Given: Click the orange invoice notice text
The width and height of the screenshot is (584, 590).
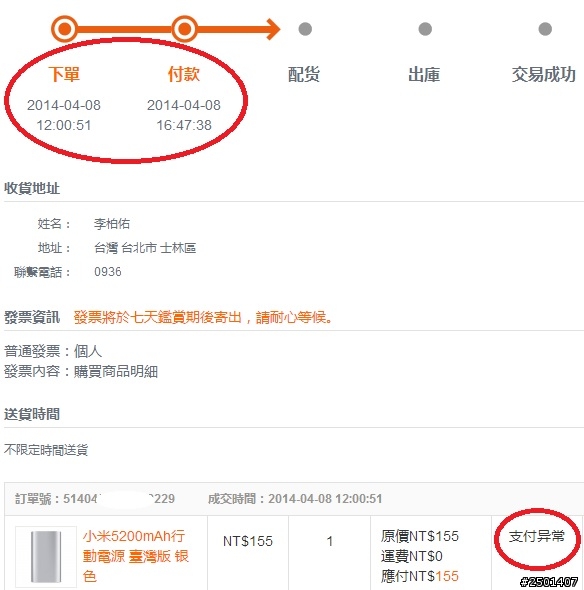Looking at the screenshot, I should tap(204, 317).
